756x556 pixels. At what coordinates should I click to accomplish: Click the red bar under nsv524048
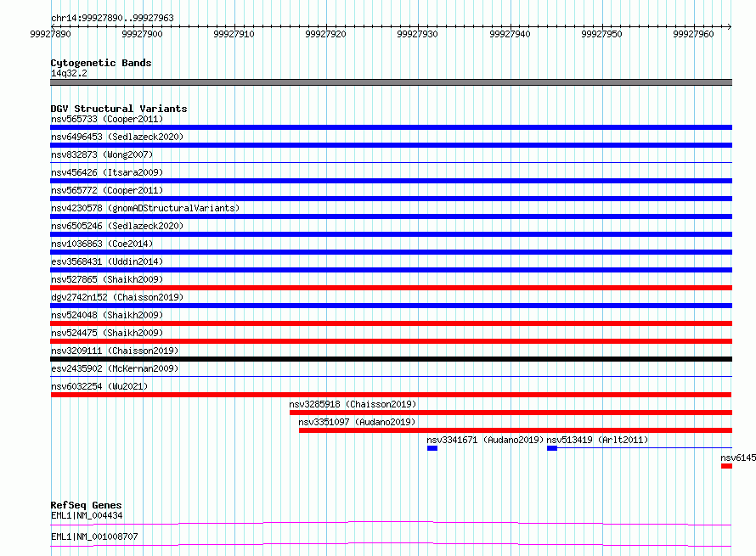391,323
